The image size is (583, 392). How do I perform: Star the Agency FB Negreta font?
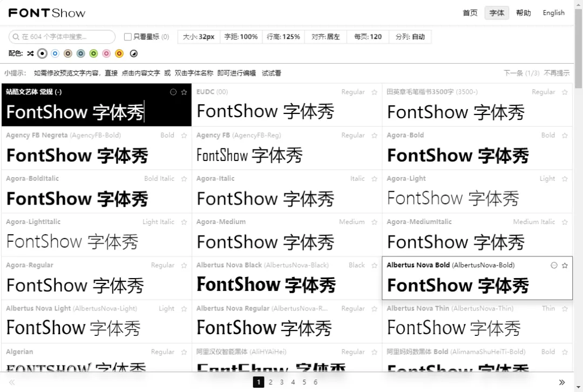184,136
